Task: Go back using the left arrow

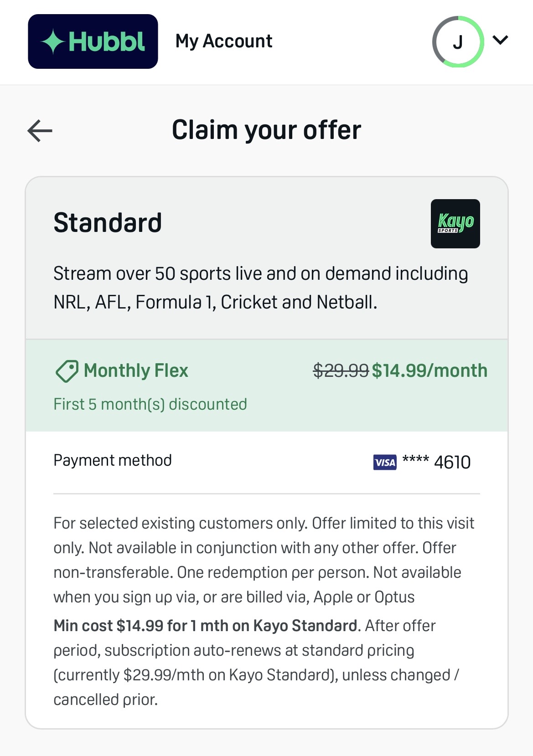Action: (40, 131)
